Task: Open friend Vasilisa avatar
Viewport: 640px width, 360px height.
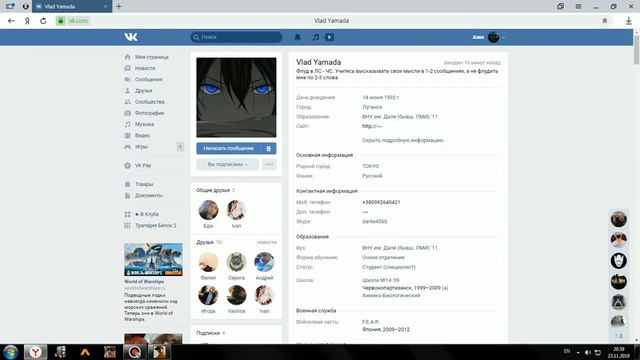Action: click(x=236, y=295)
